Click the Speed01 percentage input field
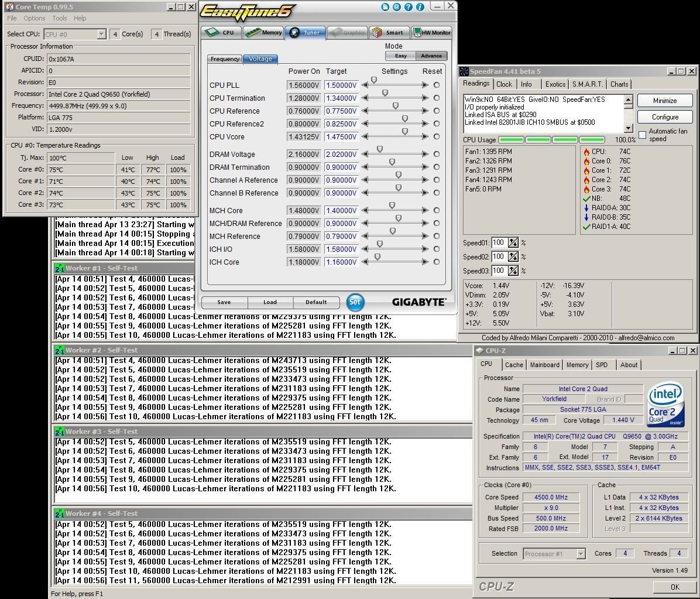700x599 pixels. pos(500,242)
